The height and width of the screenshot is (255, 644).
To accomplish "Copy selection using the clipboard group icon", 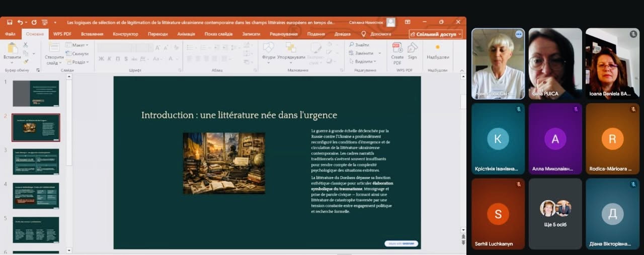I will 25,53.
